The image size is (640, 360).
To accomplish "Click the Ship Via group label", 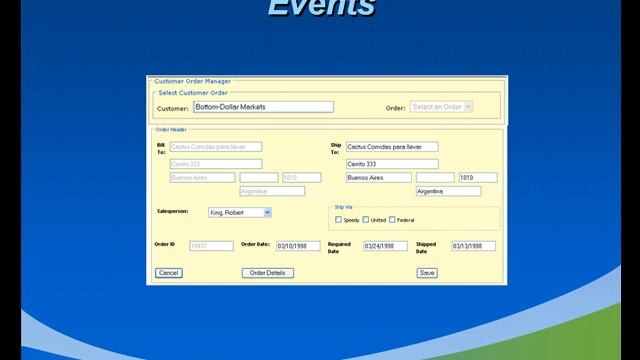I will point(343,207).
